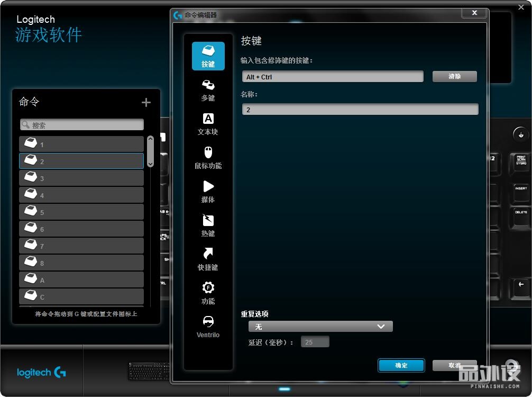
Task: Select the 文本块 (Text Block) icon
Action: click(x=207, y=123)
